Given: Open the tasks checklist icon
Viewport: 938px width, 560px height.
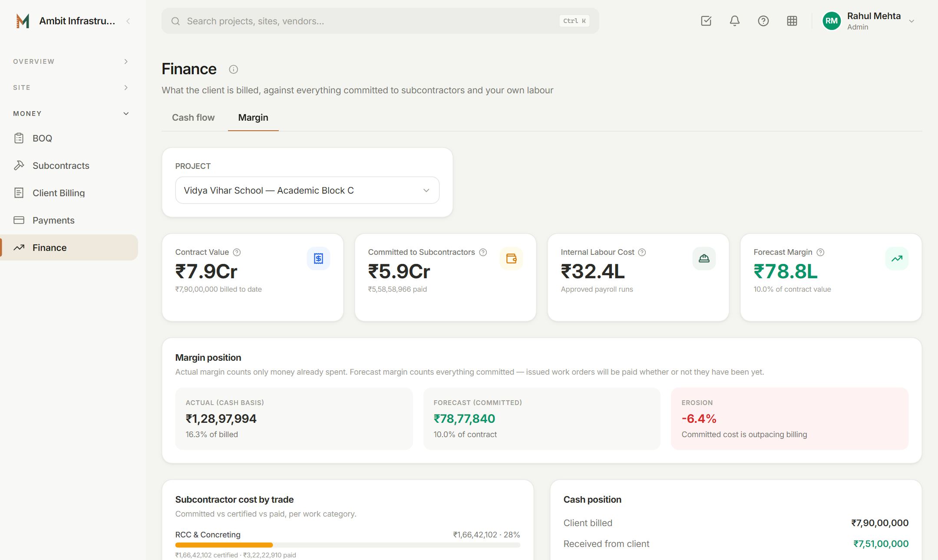Looking at the screenshot, I should pos(706,21).
